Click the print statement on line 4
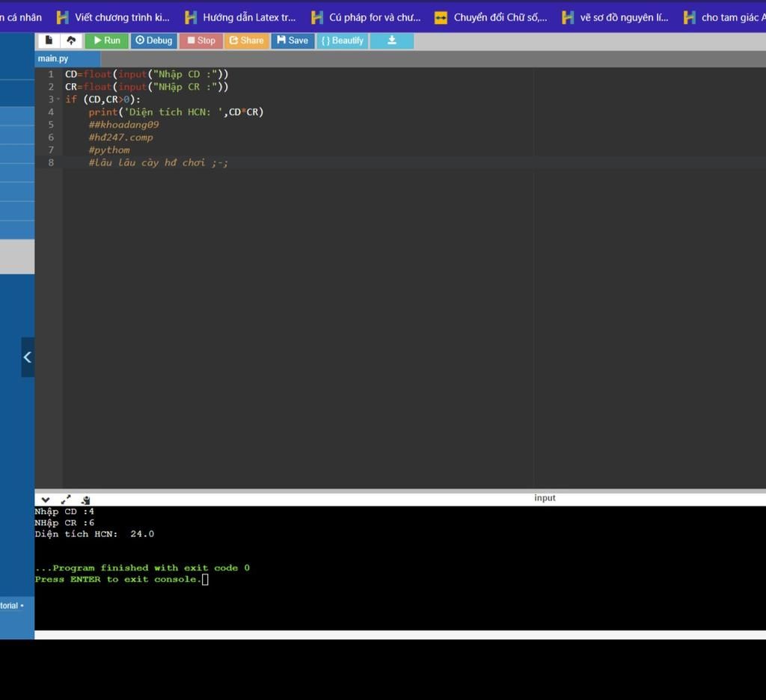Image resolution: width=766 pixels, height=700 pixels. click(176, 112)
